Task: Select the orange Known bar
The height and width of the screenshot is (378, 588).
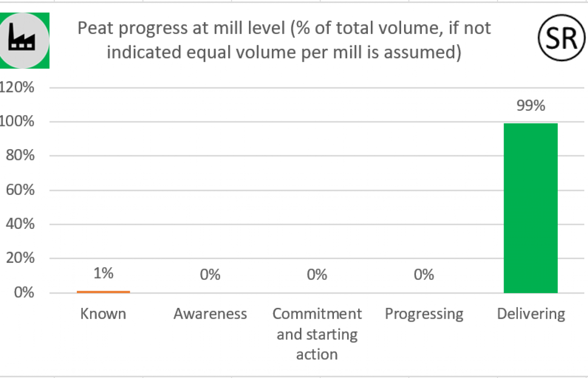Action: click(x=103, y=291)
